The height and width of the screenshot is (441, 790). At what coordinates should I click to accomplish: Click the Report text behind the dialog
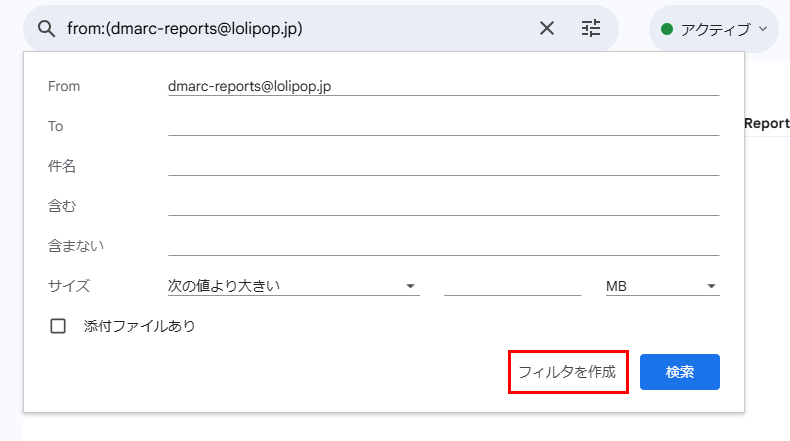tap(766, 124)
